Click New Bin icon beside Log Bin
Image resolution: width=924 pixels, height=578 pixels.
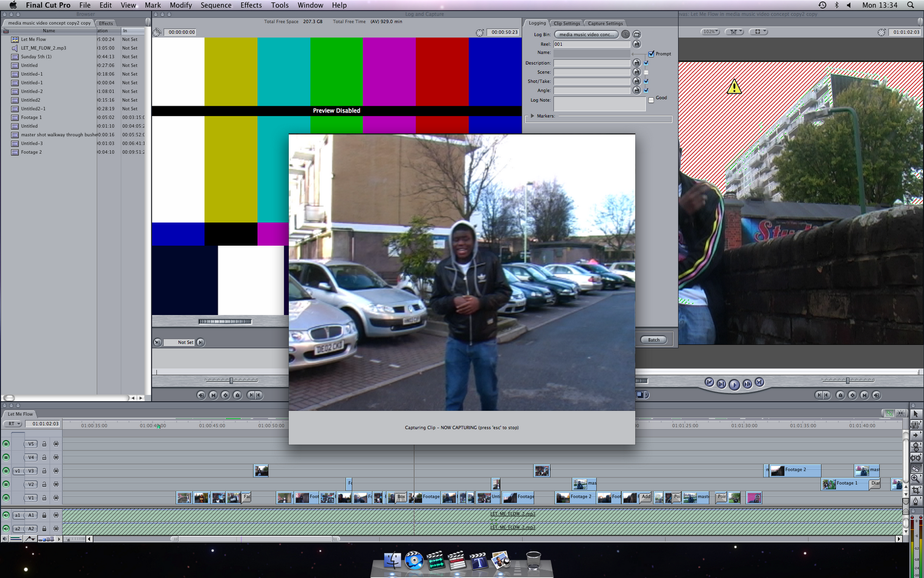[636, 35]
